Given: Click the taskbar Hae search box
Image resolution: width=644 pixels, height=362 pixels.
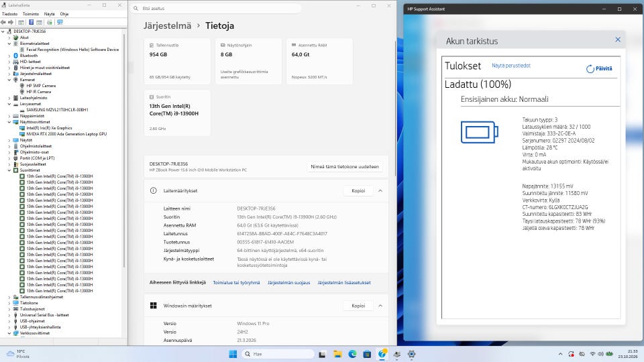Looking at the screenshot, I should pyautogui.click(x=278, y=354).
